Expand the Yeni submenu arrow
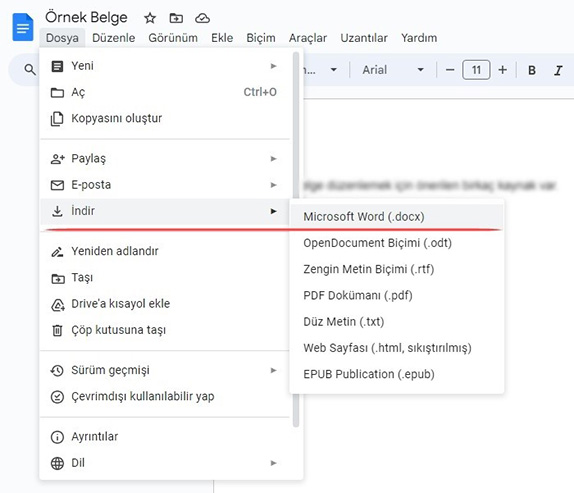Image resolution: width=574 pixels, height=493 pixels. pos(273,66)
